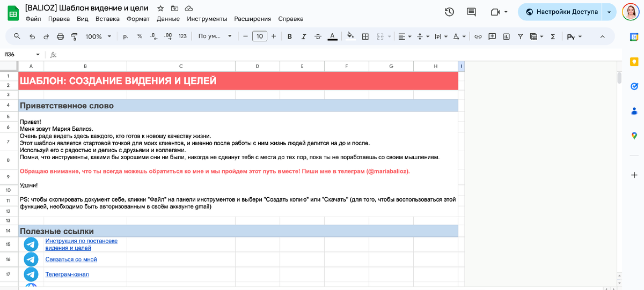Open the Телеграм-канал link
The height and width of the screenshot is (290, 644).
[67, 274]
